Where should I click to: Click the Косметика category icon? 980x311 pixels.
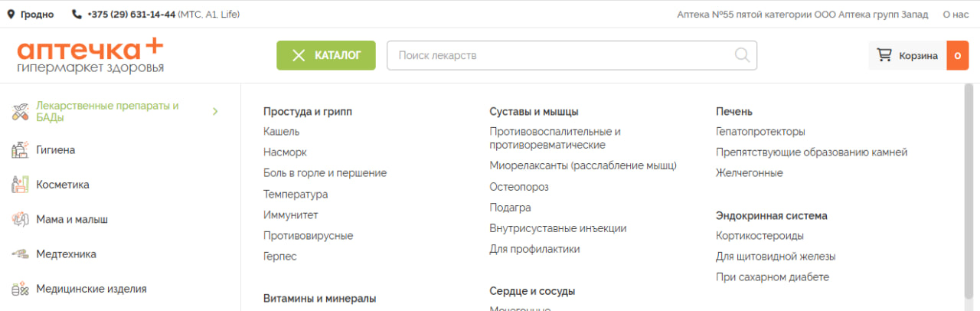click(x=20, y=185)
